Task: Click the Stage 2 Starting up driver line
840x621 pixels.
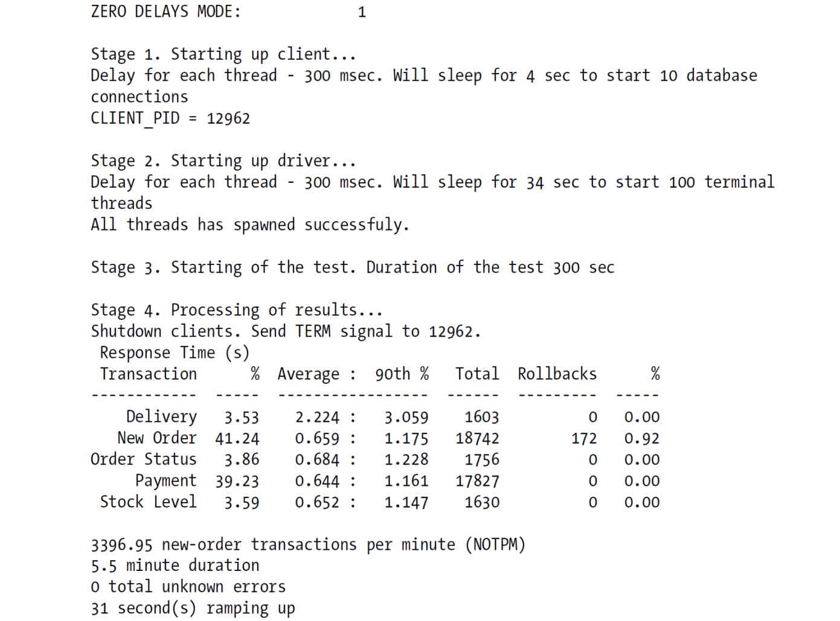Action: (x=223, y=161)
